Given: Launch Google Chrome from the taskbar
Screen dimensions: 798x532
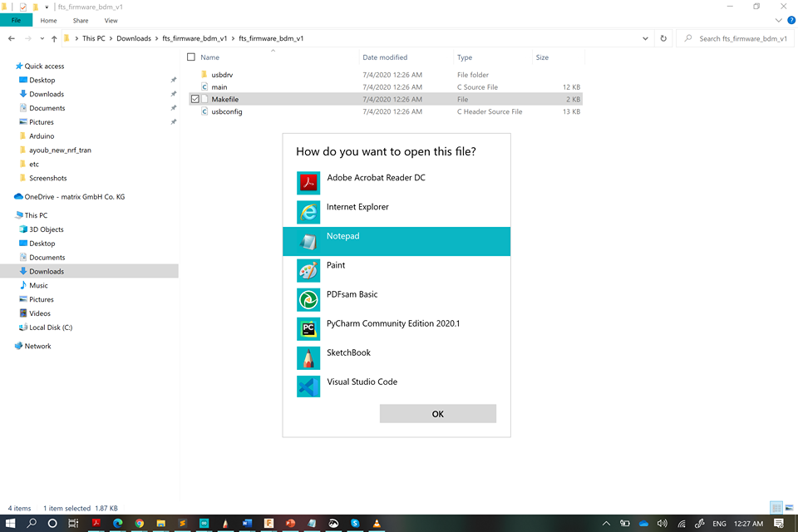Looking at the screenshot, I should 140,524.
